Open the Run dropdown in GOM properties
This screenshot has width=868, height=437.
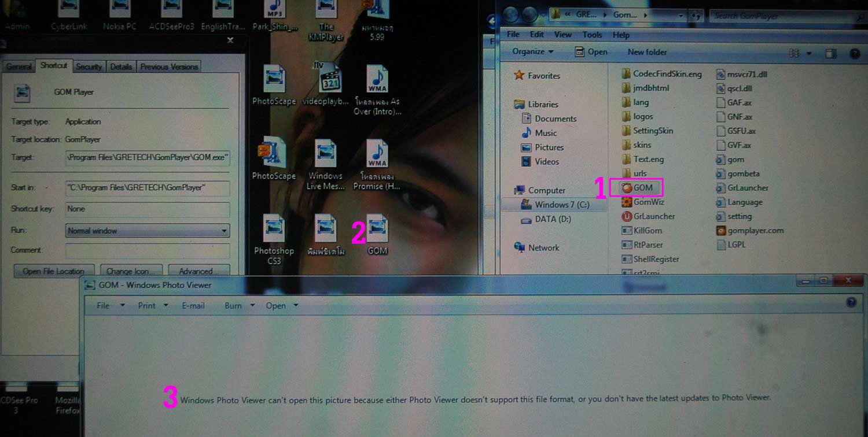pyautogui.click(x=148, y=231)
